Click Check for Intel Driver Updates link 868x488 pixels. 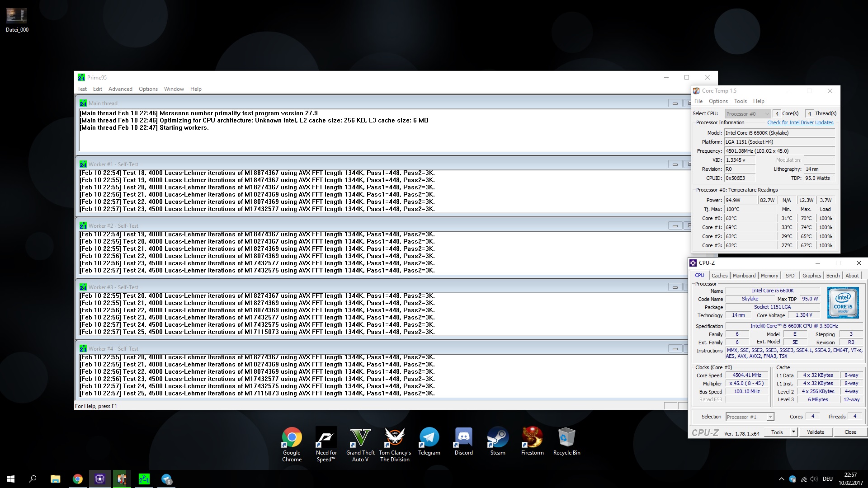(x=800, y=122)
